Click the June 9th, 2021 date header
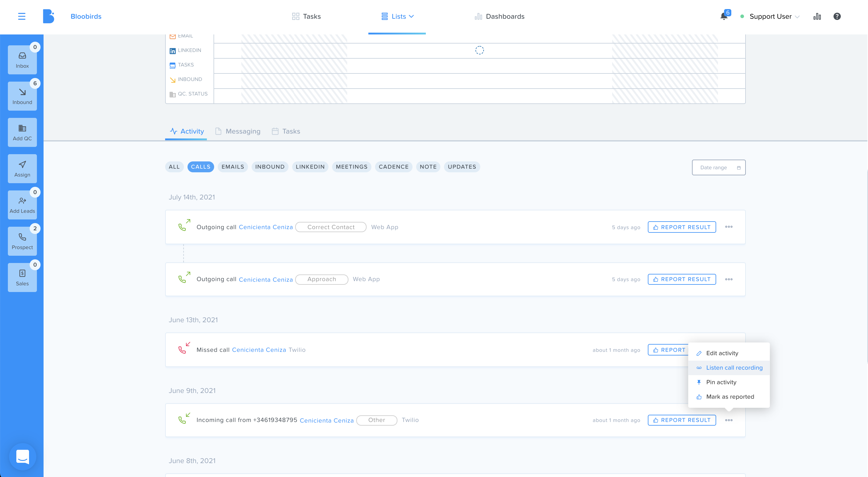 (192, 391)
